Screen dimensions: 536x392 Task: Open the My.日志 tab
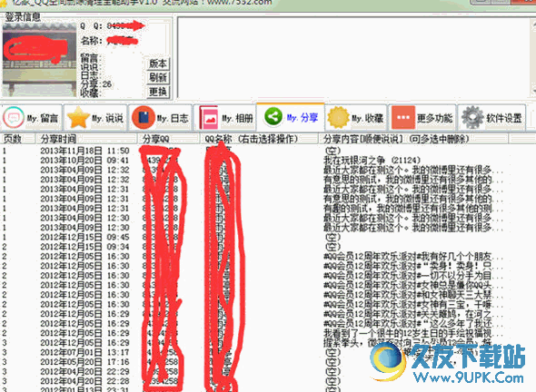(x=160, y=118)
